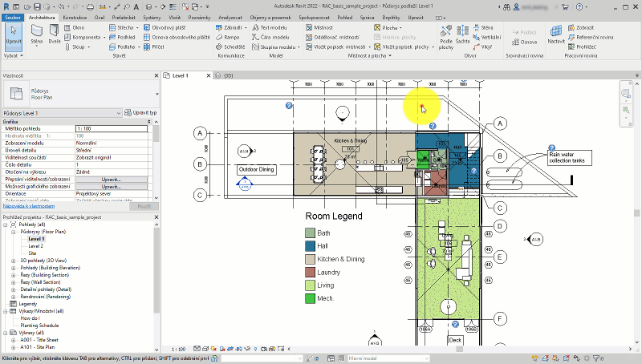Click the Upravit (Modify) arrow tool
Image resolution: width=642 pixels, height=364 pixels.
(x=14, y=35)
